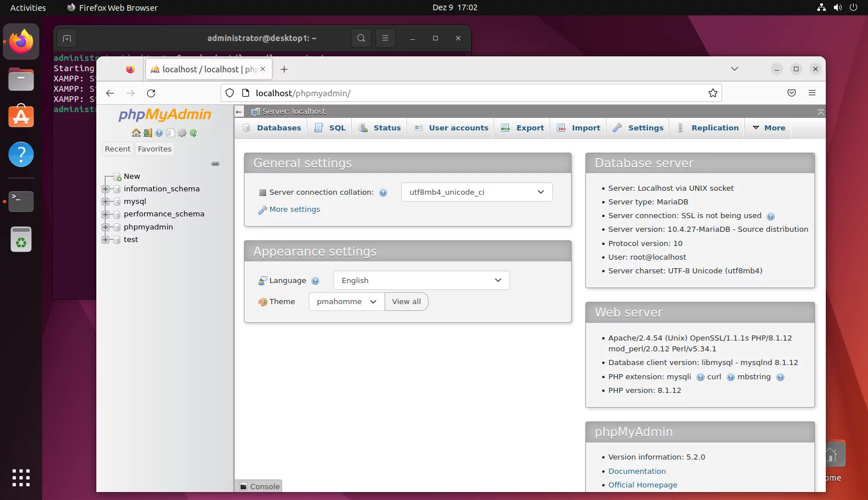Go back with the Firefox back arrow

(110, 93)
